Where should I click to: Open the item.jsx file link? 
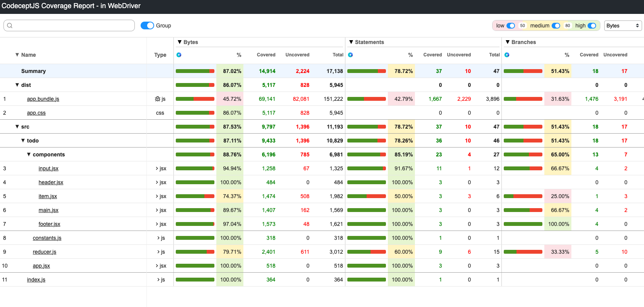point(48,196)
